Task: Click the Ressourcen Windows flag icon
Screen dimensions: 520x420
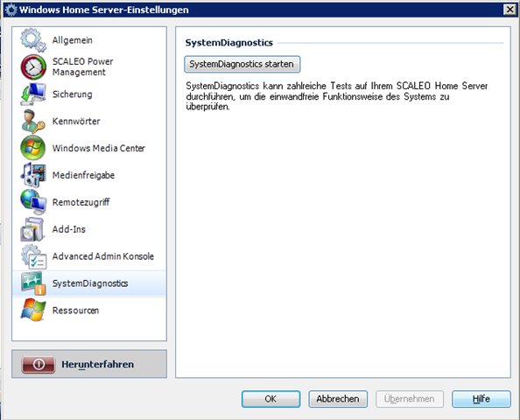Action: tap(33, 311)
